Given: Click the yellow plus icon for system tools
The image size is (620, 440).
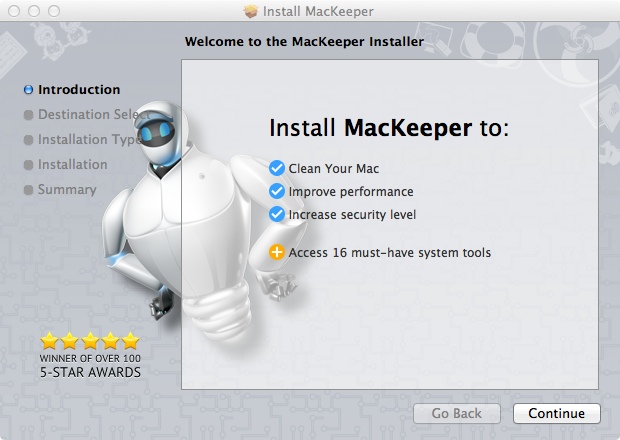Looking at the screenshot, I should (277, 252).
